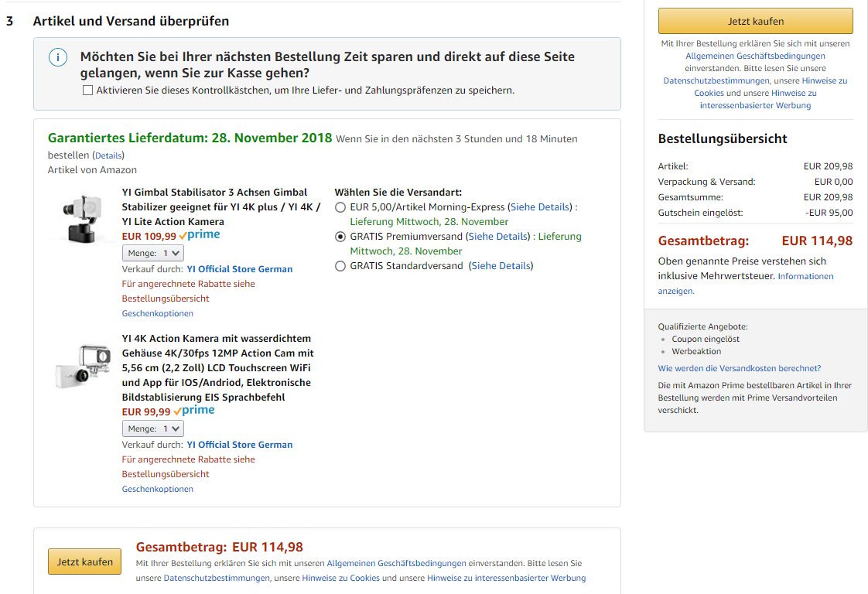
Task: Open Geschenkoptionen for the YI 4K Action Kamera
Action: 158,489
